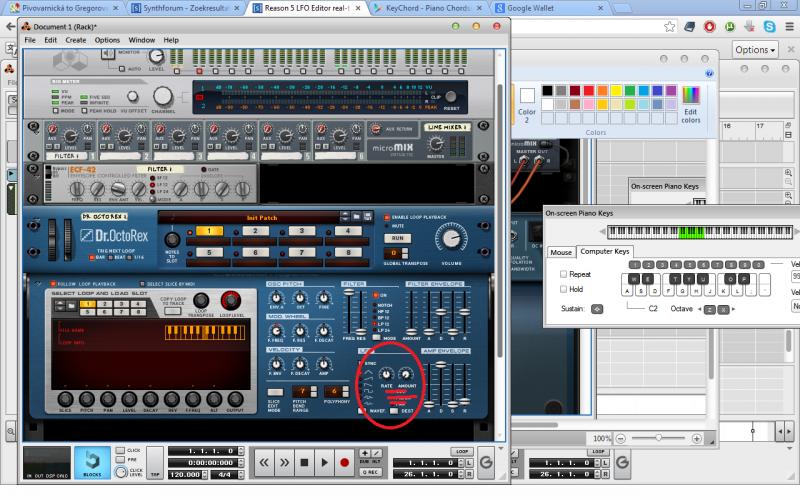Click the Record button in transport
Viewport: 800px width, 500px height.
[344, 462]
